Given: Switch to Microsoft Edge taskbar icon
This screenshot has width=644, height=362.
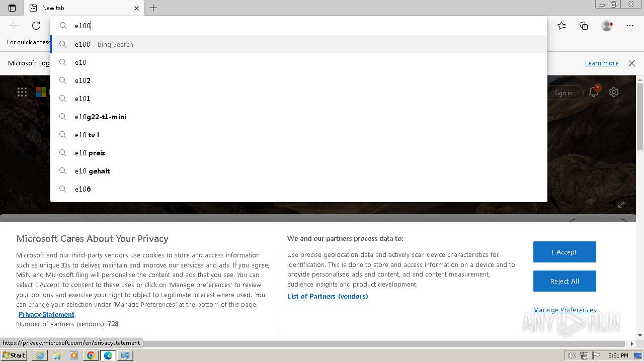Looking at the screenshot, I should click(108, 355).
